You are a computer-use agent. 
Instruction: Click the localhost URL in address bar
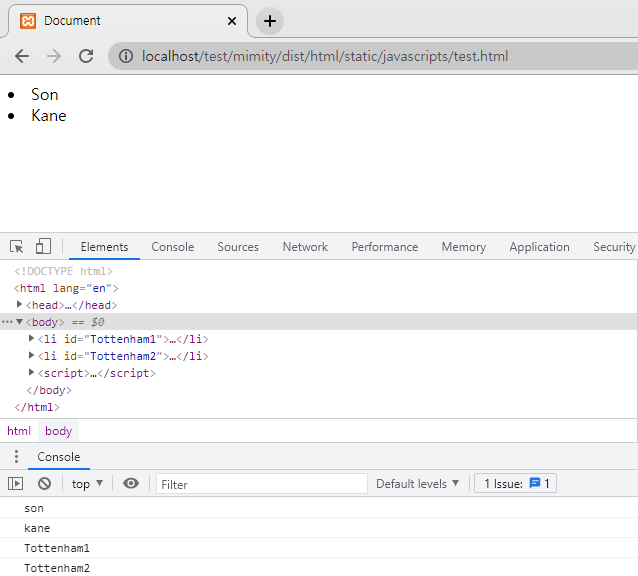pos(325,56)
